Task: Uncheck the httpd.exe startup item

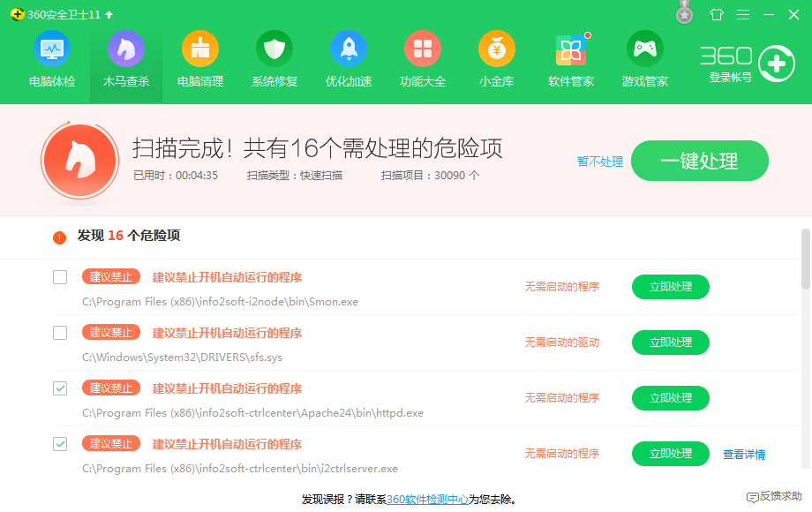Action: click(60, 388)
